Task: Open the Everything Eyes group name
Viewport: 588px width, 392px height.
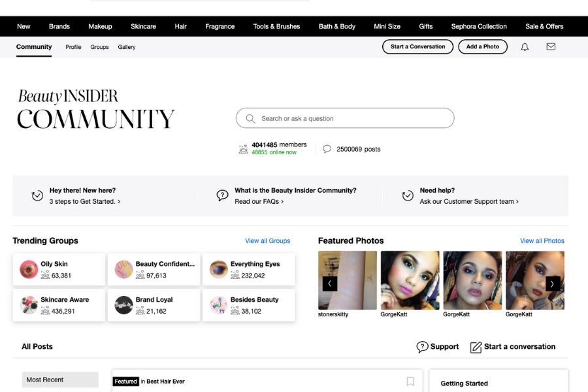Action: click(x=255, y=264)
